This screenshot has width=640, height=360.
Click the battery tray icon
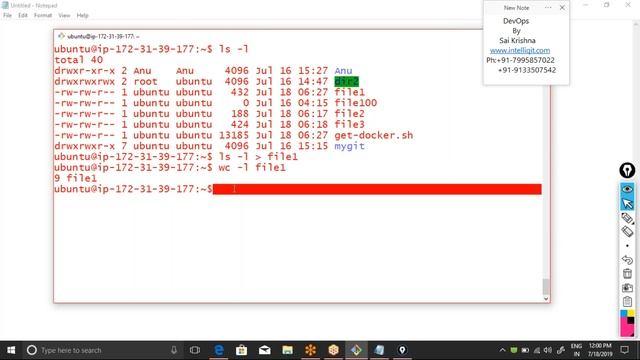[x=525, y=350]
